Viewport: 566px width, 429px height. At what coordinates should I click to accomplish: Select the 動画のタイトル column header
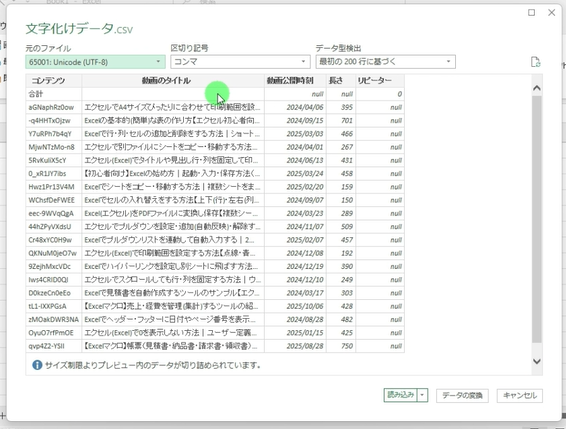pyautogui.click(x=173, y=81)
